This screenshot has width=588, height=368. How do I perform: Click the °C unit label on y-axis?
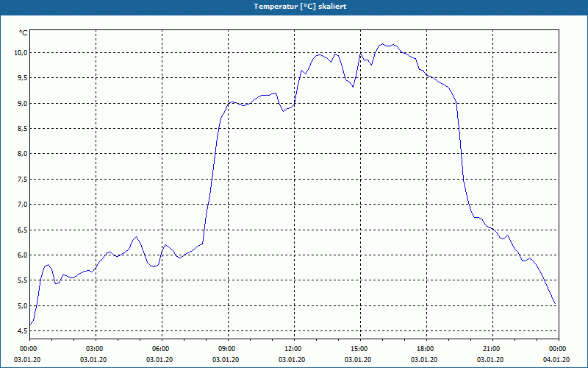[24, 33]
